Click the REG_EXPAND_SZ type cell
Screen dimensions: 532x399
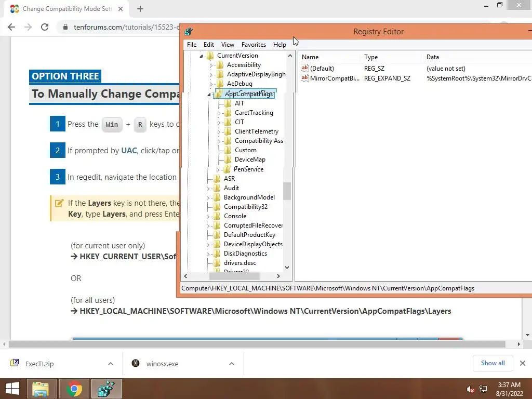pyautogui.click(x=387, y=78)
